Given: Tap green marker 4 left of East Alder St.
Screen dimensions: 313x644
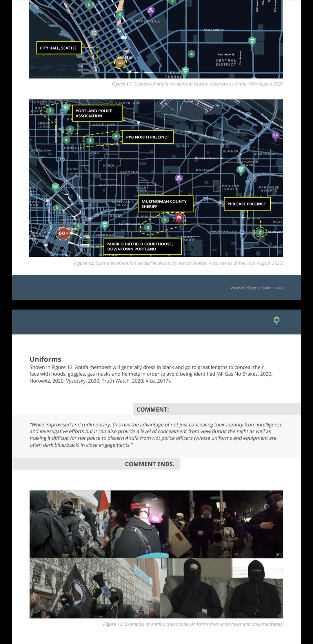Looking at the screenshot, I should 191,54.
